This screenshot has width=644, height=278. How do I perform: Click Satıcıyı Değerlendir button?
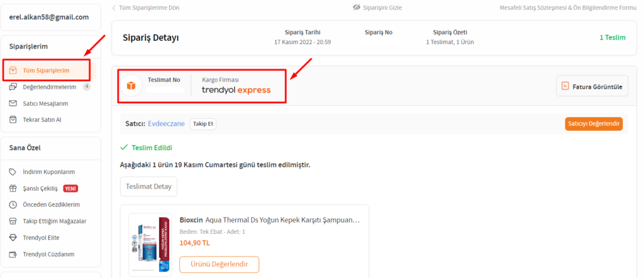click(x=594, y=124)
